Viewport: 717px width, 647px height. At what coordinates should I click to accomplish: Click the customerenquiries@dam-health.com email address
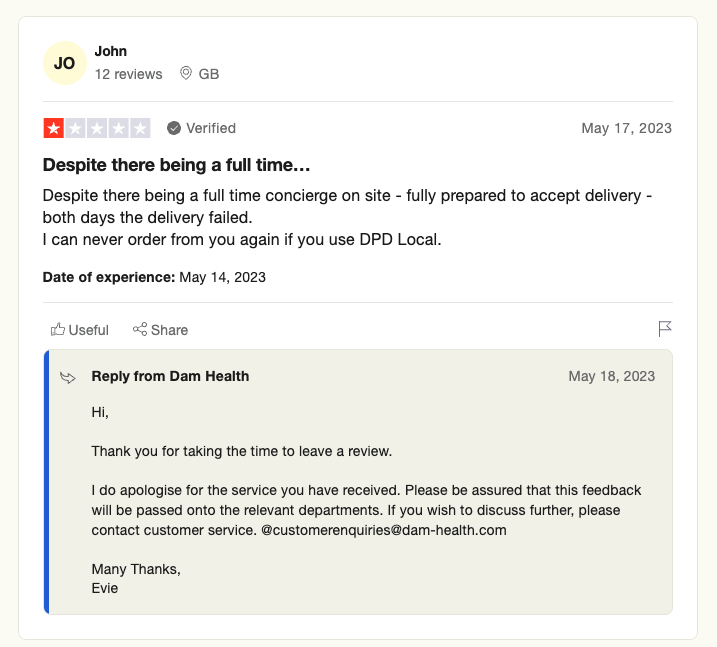point(384,530)
